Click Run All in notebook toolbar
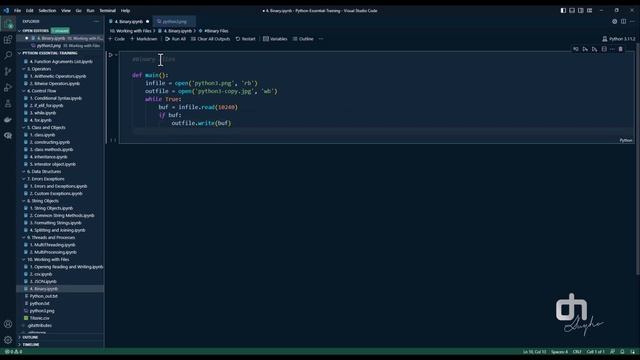The height and width of the screenshot is (360, 640). [175, 39]
